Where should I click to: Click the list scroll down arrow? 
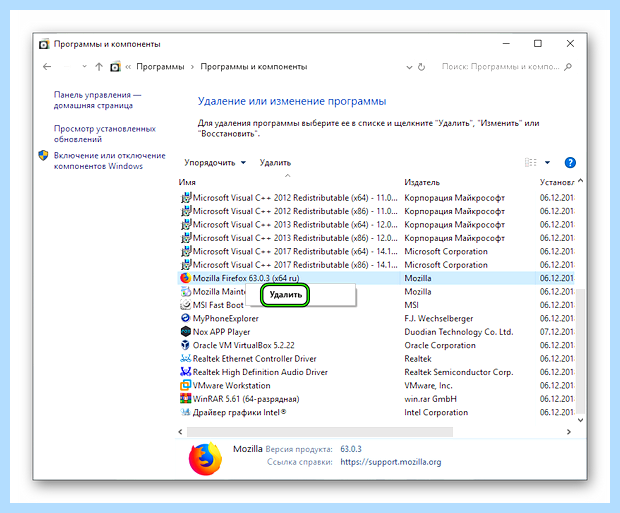click(x=580, y=420)
